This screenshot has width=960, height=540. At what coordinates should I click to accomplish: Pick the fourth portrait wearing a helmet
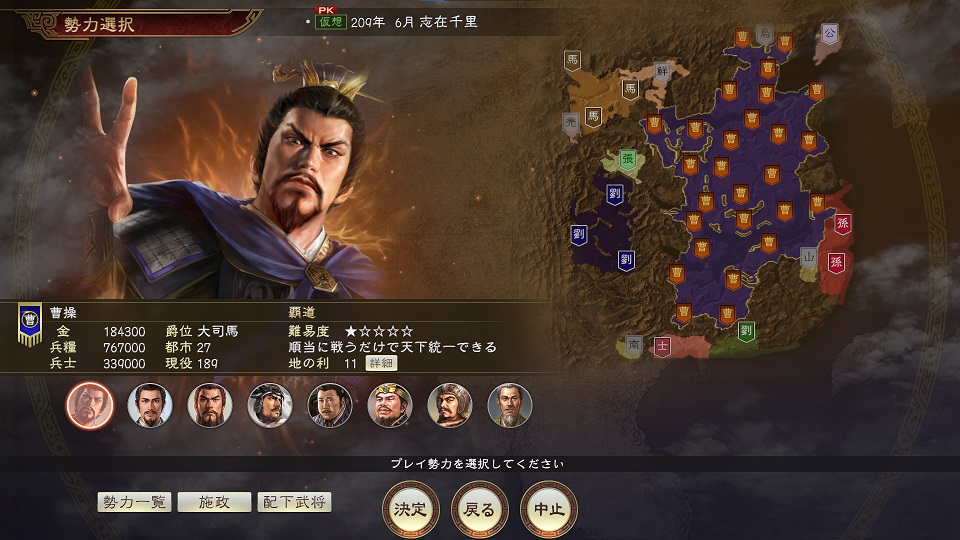(269, 405)
